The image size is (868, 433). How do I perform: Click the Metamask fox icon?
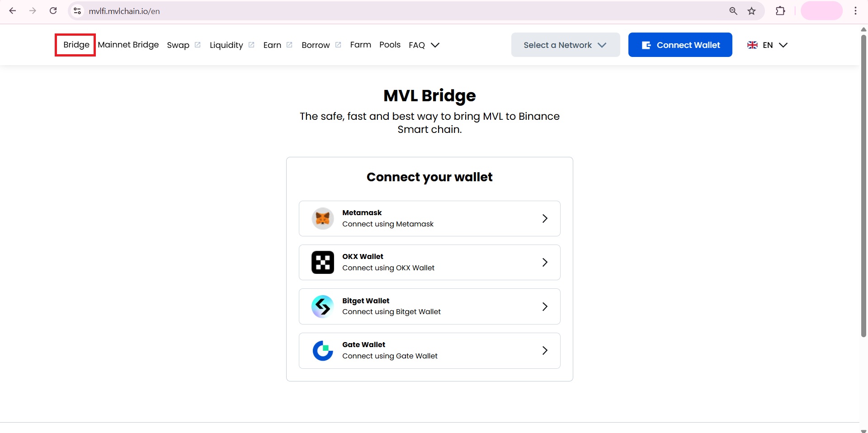point(323,219)
